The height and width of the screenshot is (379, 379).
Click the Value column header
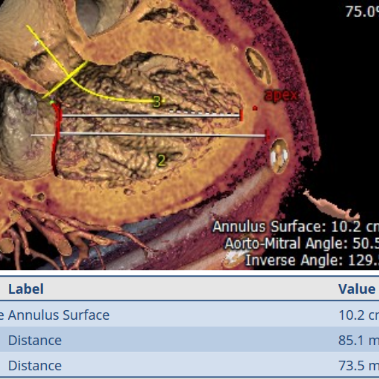[x=357, y=289]
